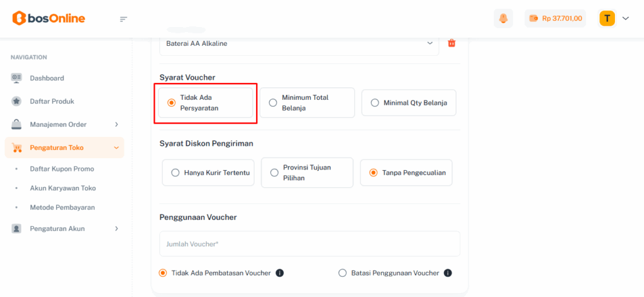This screenshot has height=297, width=644.
Task: Click info icon beside Tidak Ada Pembatasan Voucher
Action: [x=280, y=273]
